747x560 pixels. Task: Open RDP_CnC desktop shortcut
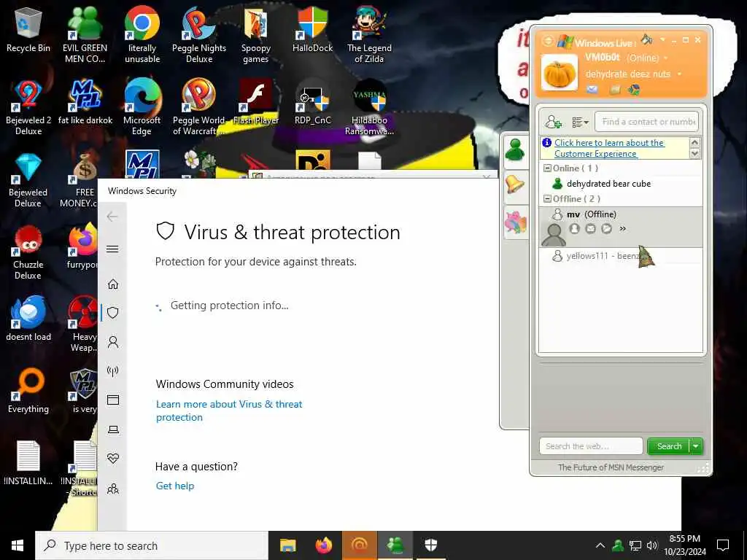click(x=312, y=102)
